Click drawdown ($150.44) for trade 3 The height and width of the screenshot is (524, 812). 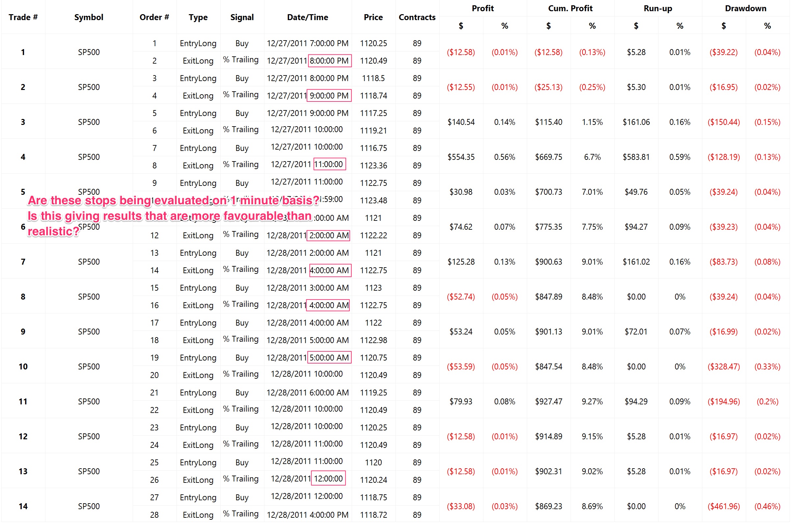724,122
